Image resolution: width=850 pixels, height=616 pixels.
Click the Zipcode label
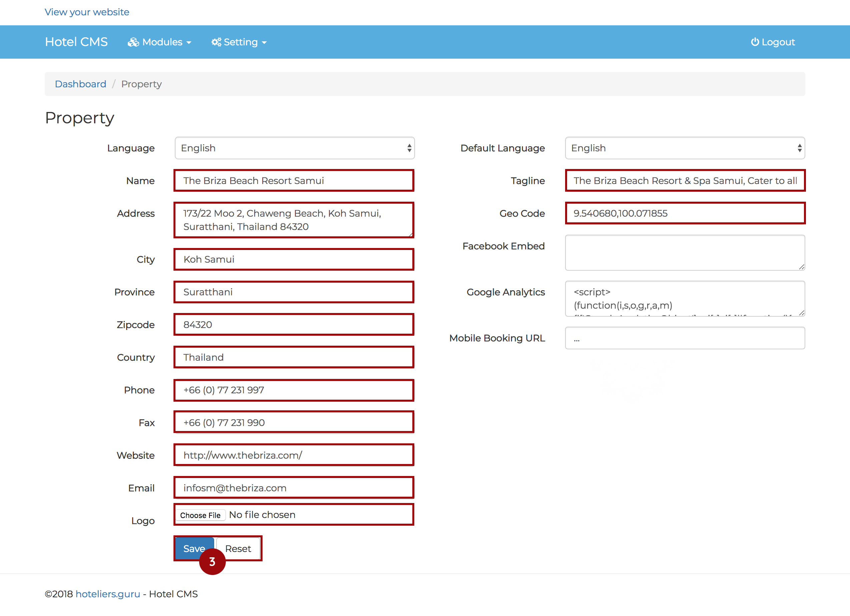click(136, 325)
